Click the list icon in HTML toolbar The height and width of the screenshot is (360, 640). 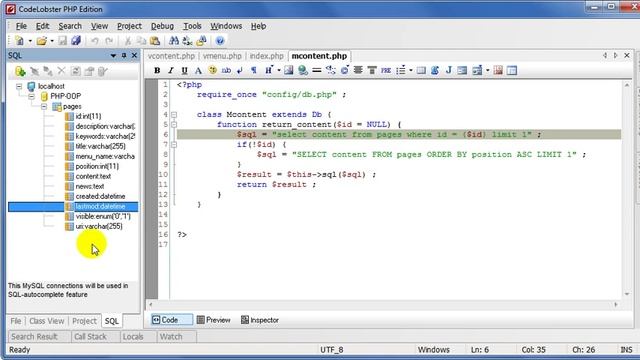[401, 70]
